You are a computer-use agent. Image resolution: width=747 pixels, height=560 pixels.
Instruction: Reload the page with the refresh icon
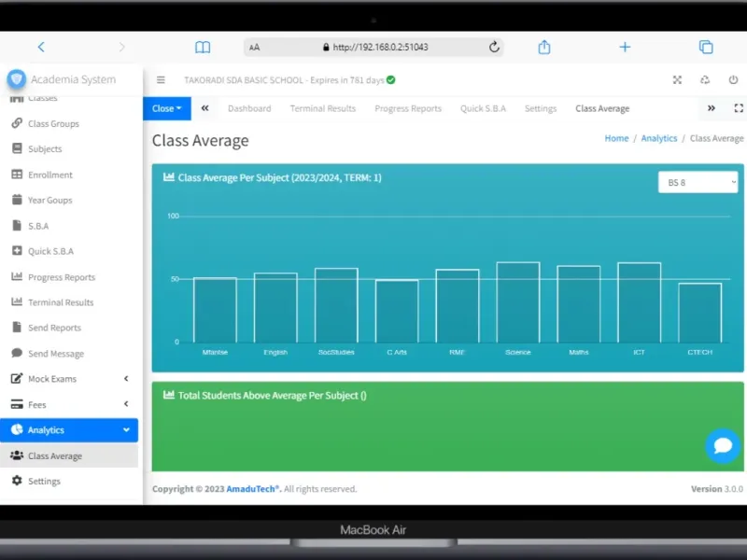[494, 47]
